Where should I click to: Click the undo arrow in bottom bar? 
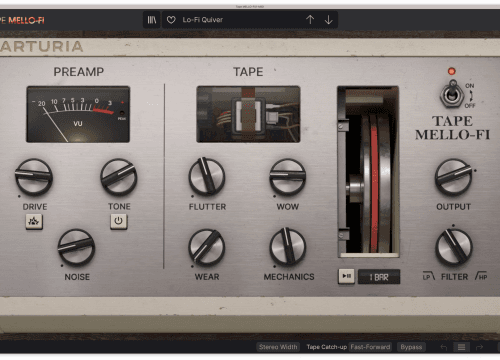(x=444, y=347)
